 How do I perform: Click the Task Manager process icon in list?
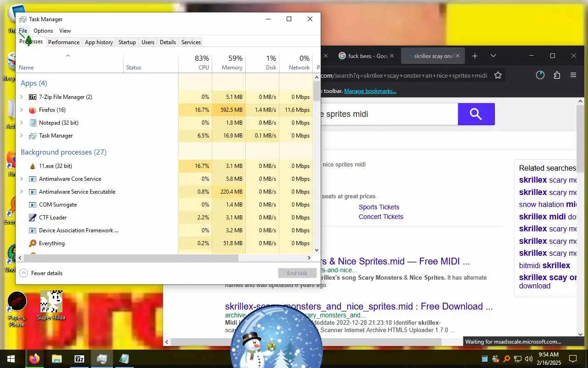[x=33, y=136]
